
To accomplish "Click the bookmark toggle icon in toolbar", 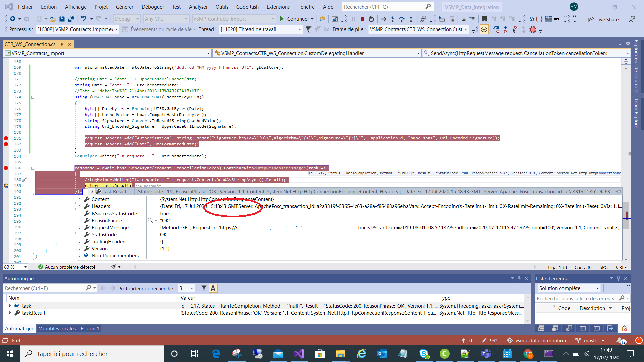I will 484,19.
